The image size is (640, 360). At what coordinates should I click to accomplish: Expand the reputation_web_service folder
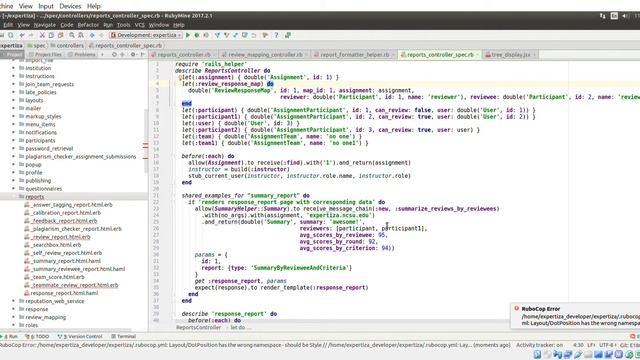[13, 301]
